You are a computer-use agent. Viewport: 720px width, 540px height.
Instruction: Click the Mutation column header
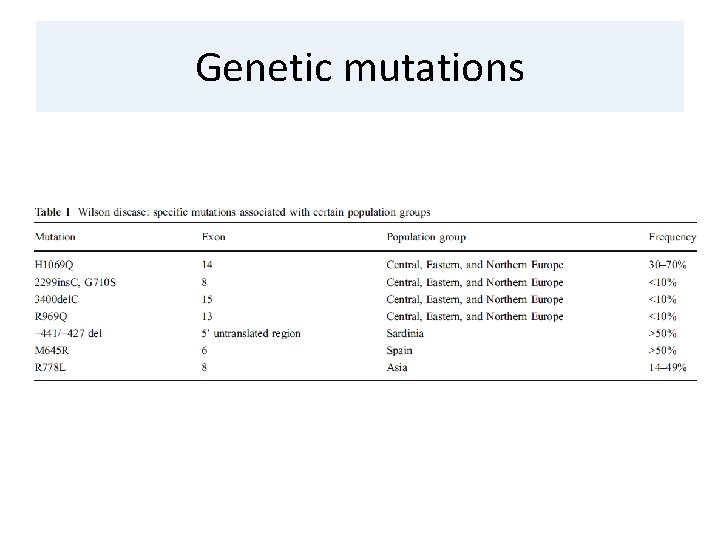[55, 237]
